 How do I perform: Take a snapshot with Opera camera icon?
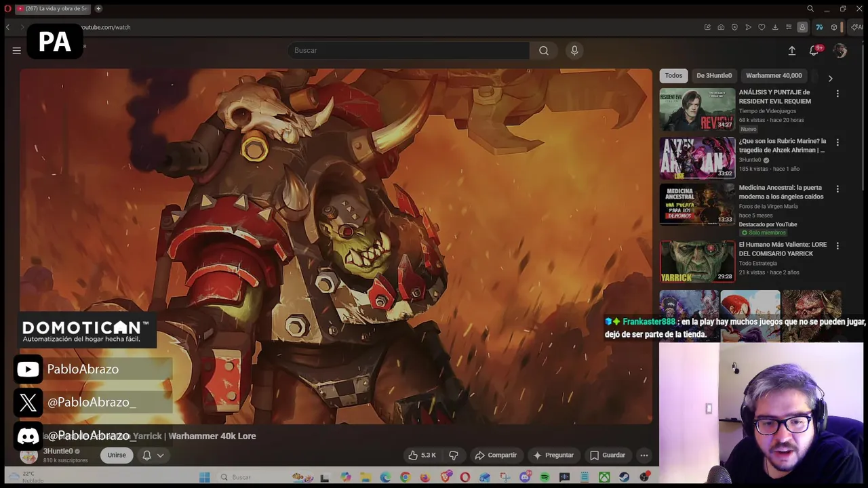coord(721,27)
